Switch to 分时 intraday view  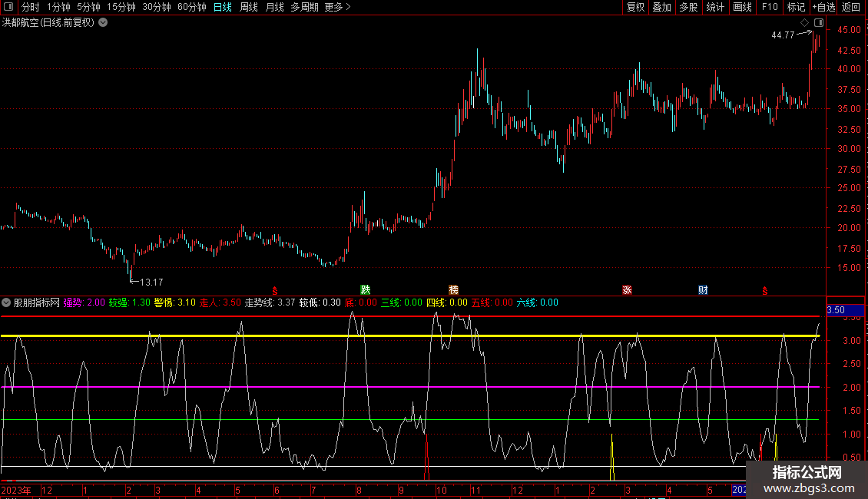click(x=31, y=7)
